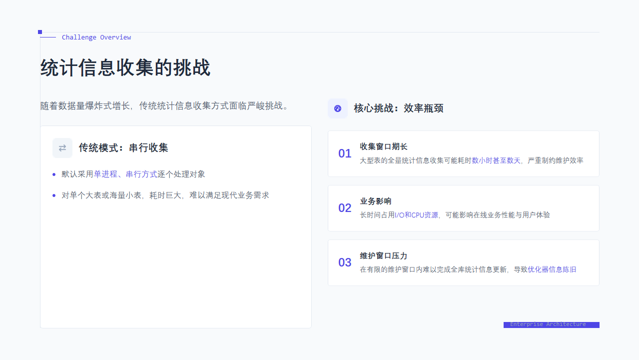Click the core challenge circular icon
This screenshot has width=639, height=360.
tap(337, 108)
